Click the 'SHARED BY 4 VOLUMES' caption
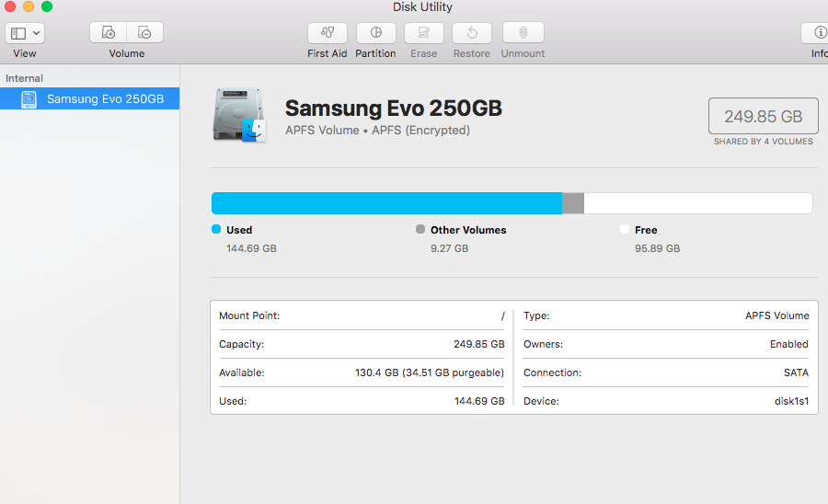Image resolution: width=828 pixels, height=504 pixels. click(x=764, y=142)
